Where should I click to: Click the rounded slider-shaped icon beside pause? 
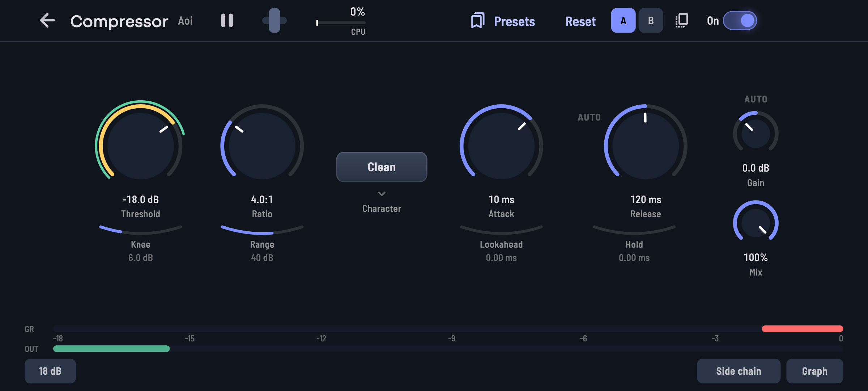point(275,21)
